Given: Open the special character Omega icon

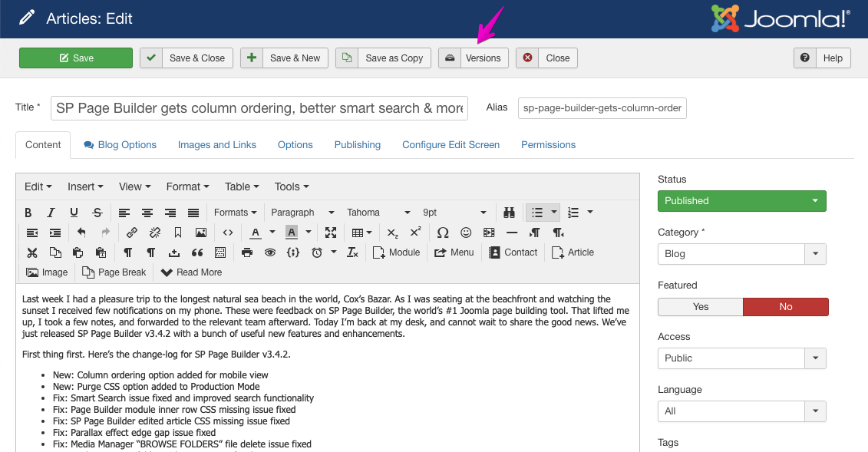Looking at the screenshot, I should [443, 233].
